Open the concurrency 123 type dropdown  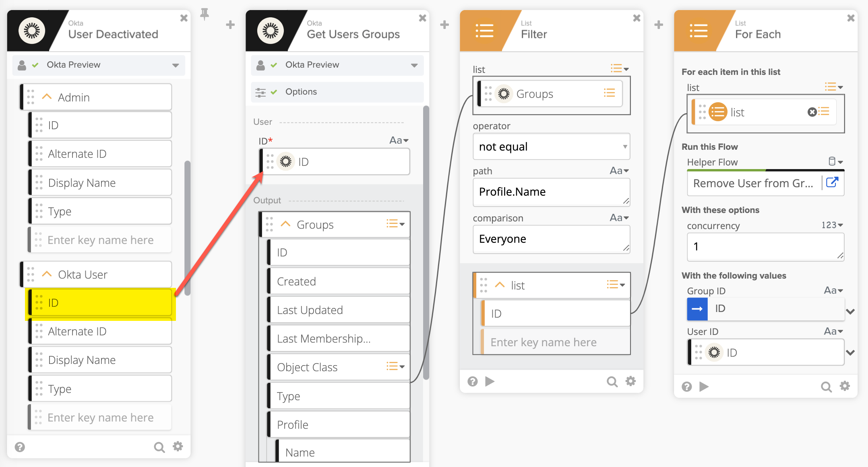tap(832, 225)
